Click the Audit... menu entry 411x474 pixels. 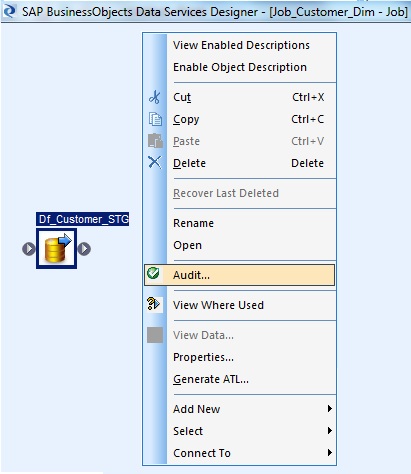tap(239, 275)
